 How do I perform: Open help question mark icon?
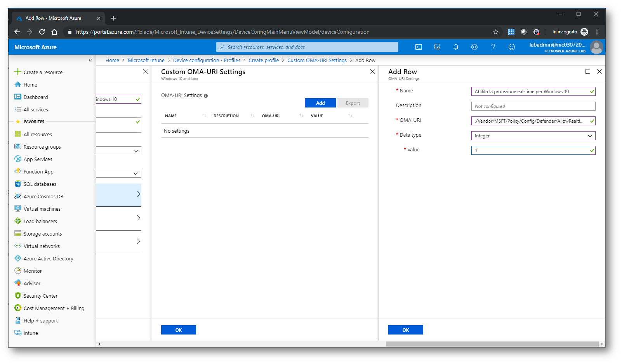click(x=493, y=47)
